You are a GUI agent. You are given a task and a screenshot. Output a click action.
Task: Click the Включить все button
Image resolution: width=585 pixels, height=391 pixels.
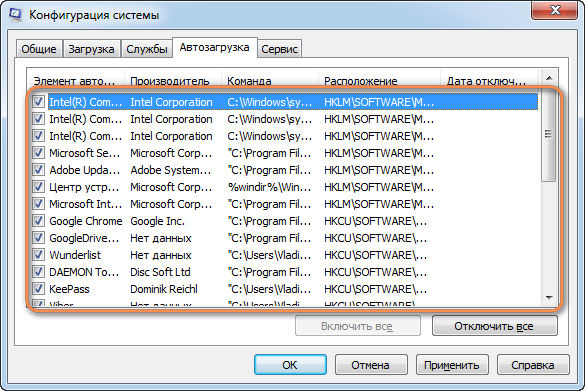[x=357, y=326]
